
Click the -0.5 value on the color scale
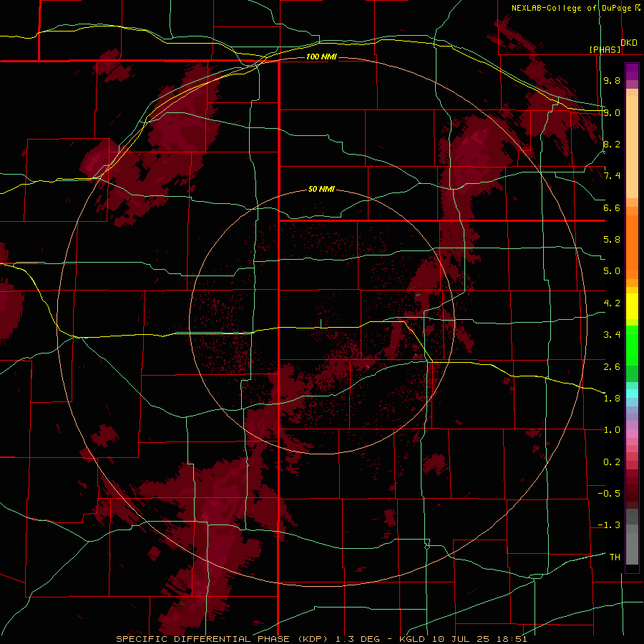pos(609,494)
